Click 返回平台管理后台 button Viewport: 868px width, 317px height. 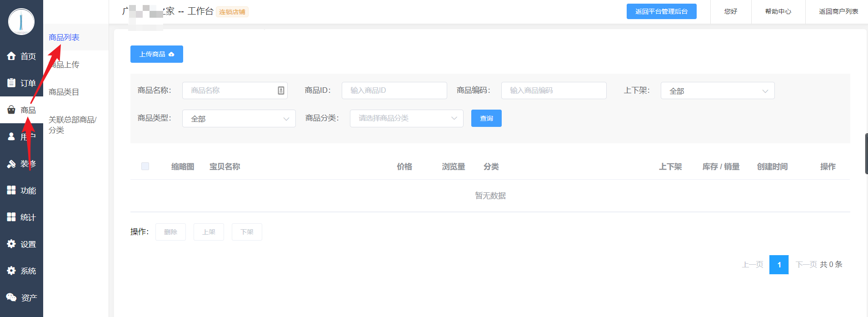[x=661, y=11]
